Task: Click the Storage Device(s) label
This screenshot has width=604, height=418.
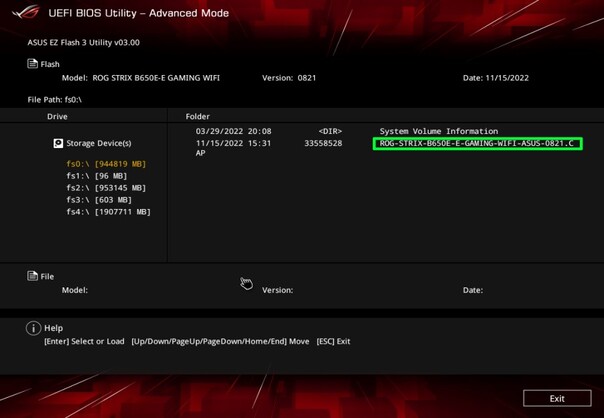Action: click(x=99, y=144)
